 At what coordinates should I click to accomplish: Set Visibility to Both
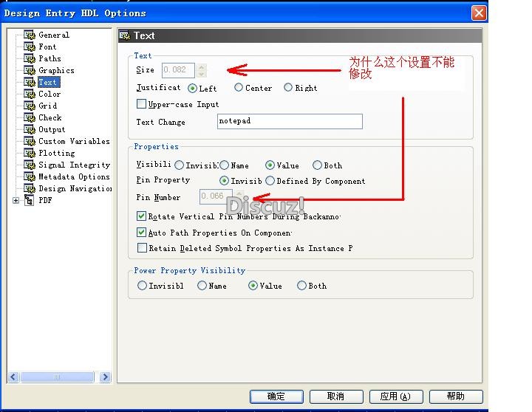pos(317,165)
